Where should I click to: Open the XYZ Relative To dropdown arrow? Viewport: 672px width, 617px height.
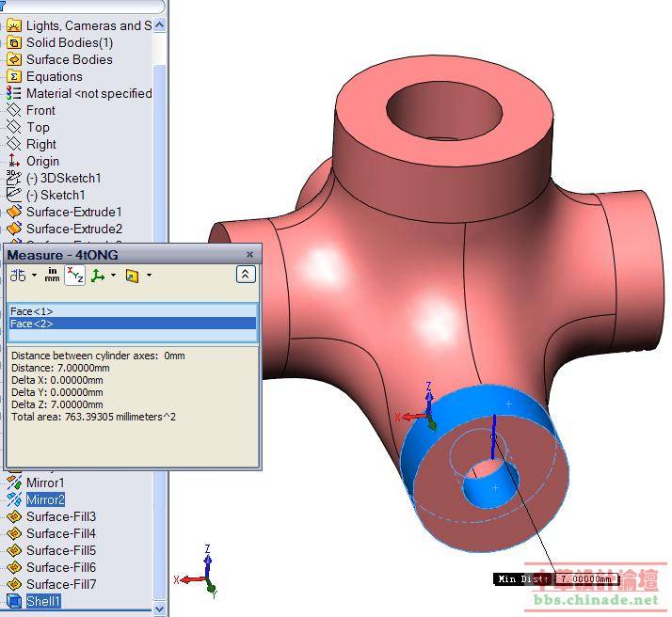(114, 276)
